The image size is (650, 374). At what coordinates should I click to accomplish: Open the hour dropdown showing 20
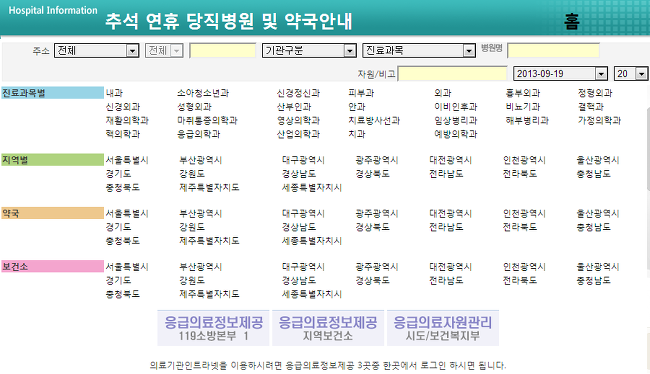[x=630, y=74]
